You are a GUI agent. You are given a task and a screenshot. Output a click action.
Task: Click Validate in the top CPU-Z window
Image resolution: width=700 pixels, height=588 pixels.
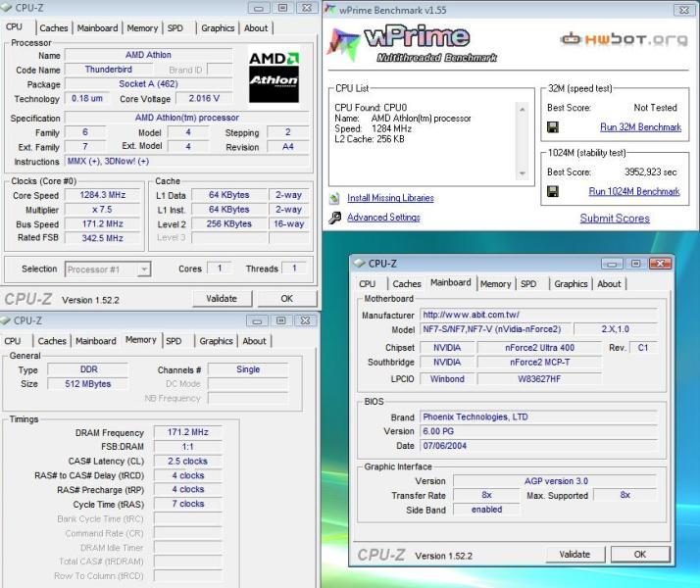coord(222,299)
